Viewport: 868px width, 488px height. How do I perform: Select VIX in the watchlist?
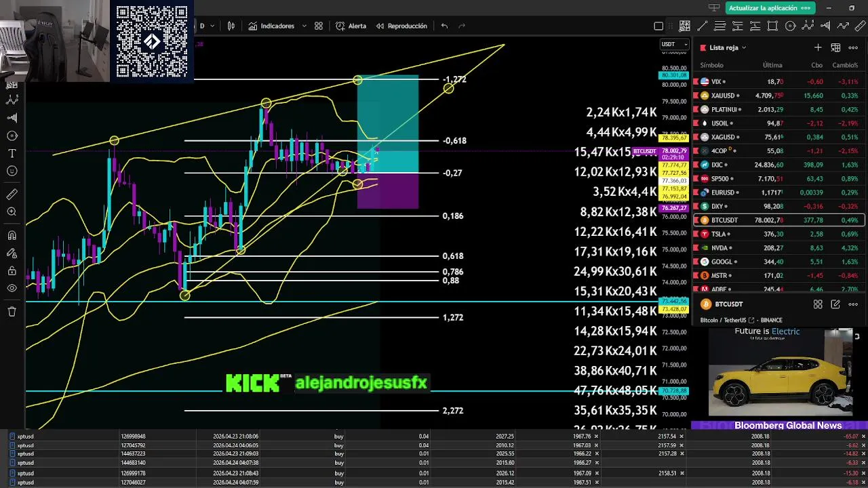[x=778, y=81]
